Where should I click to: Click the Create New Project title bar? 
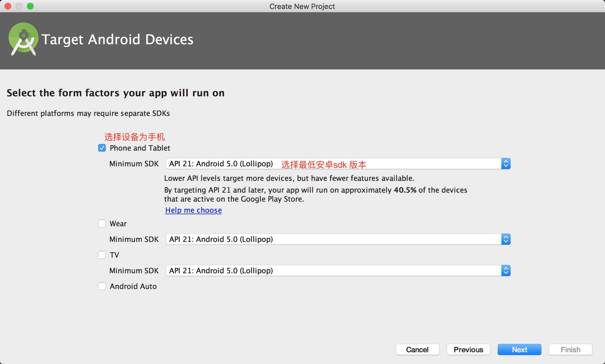302,6
